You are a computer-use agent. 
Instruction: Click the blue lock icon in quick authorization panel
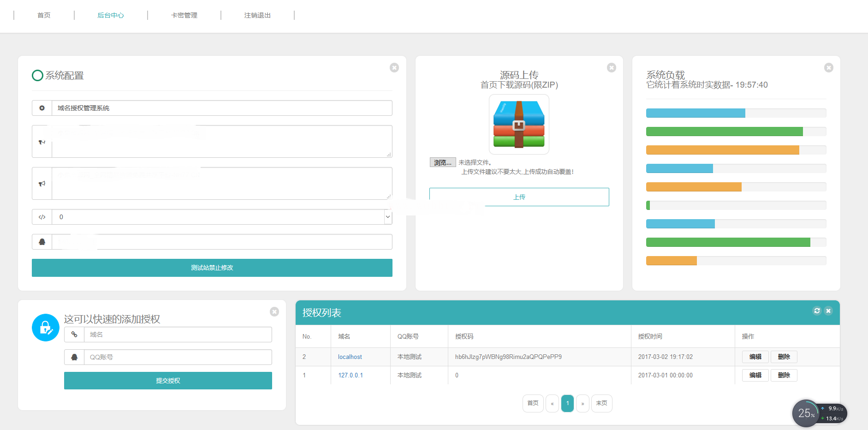tap(45, 328)
